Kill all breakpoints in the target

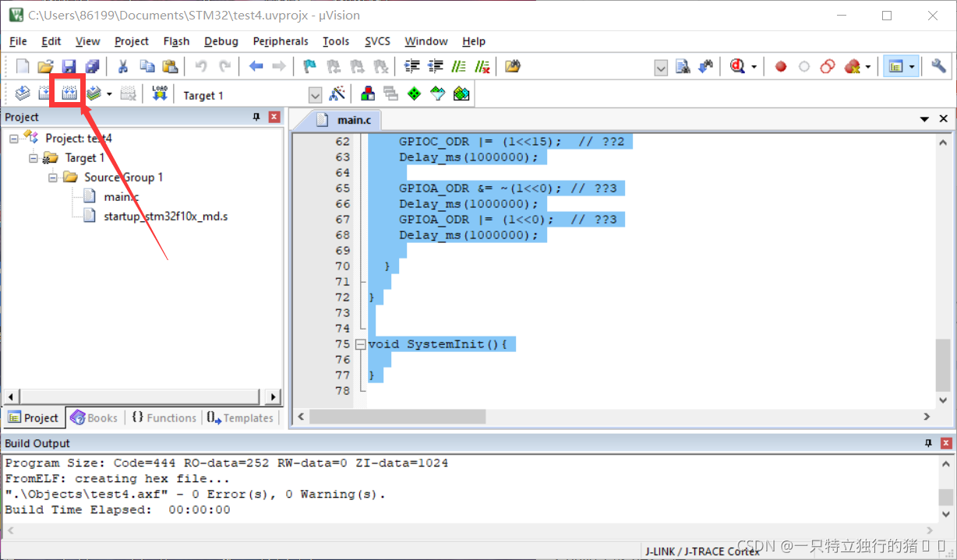852,67
